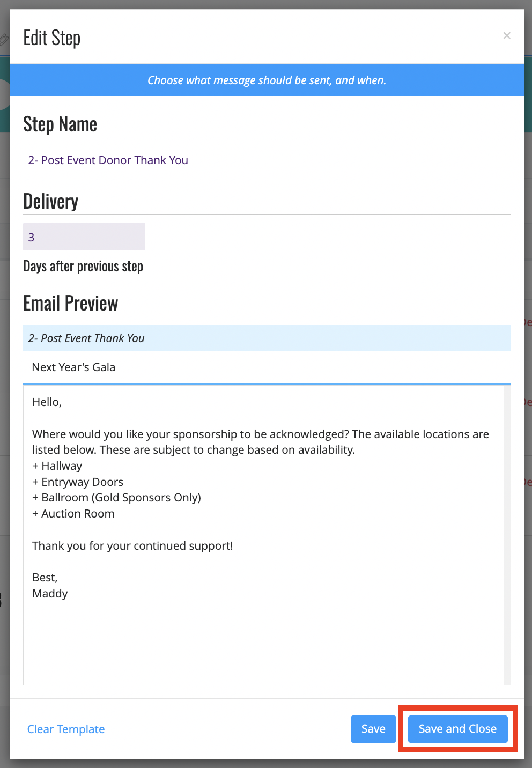This screenshot has height=768, width=532.
Task: Click the Save button
Action: [x=373, y=729]
